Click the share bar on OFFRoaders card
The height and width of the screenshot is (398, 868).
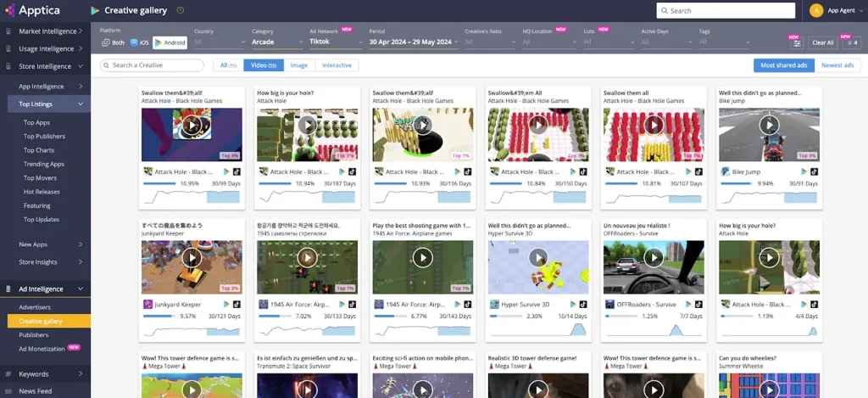tap(626, 316)
